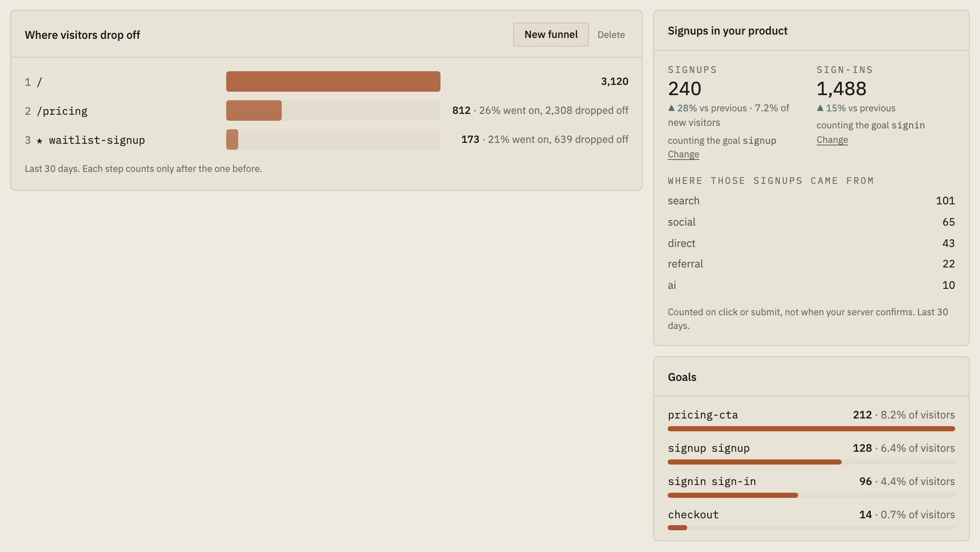Click the 3,120 visitor count
The width and height of the screenshot is (980, 552).
(x=614, y=81)
